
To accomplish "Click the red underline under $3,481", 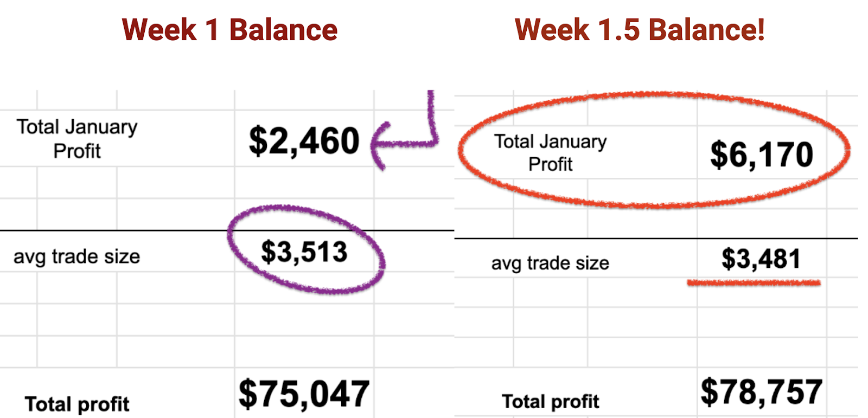I will [x=754, y=282].
